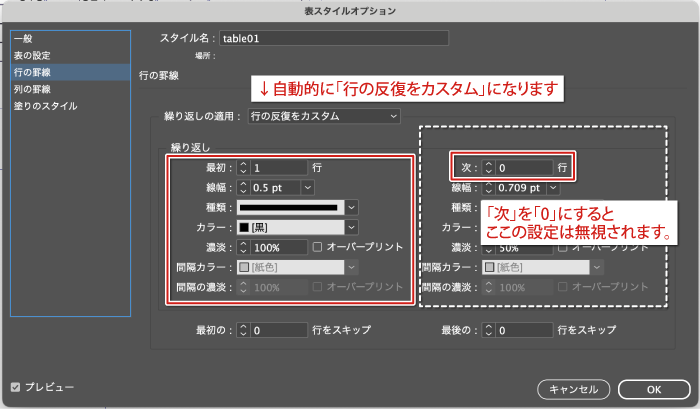Confirm with the OK button
The image size is (700, 410).
[x=653, y=388]
